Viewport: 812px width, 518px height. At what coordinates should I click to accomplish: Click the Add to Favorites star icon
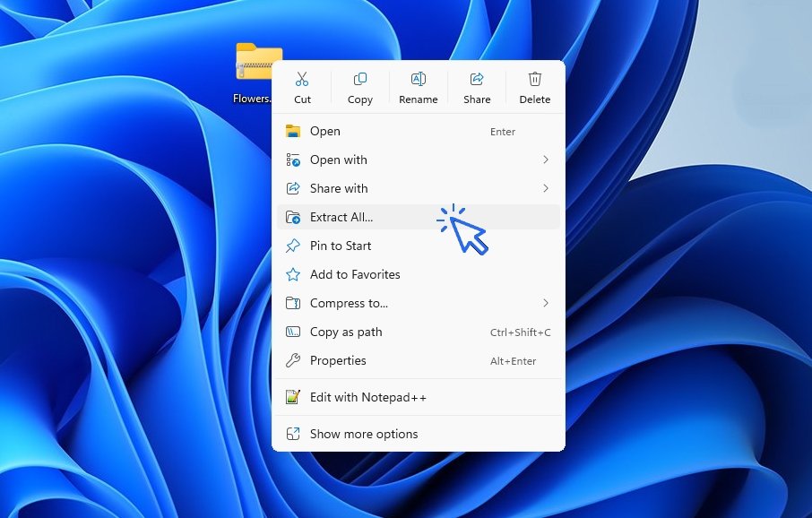pos(293,274)
